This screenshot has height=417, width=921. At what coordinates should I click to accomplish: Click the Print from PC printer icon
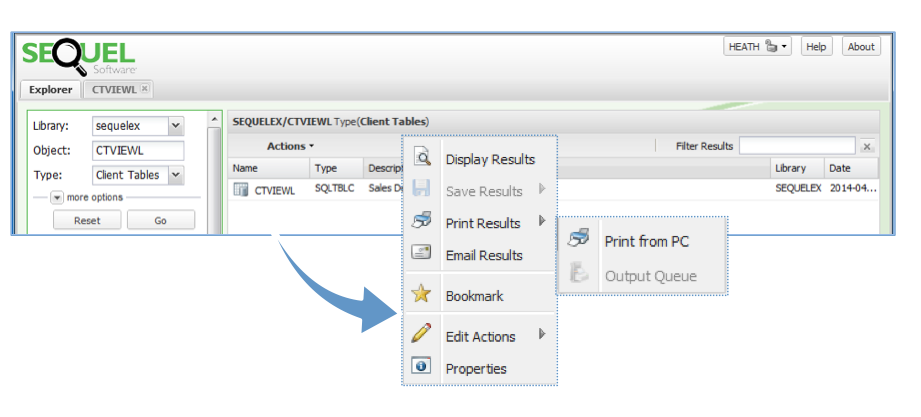pos(579,239)
